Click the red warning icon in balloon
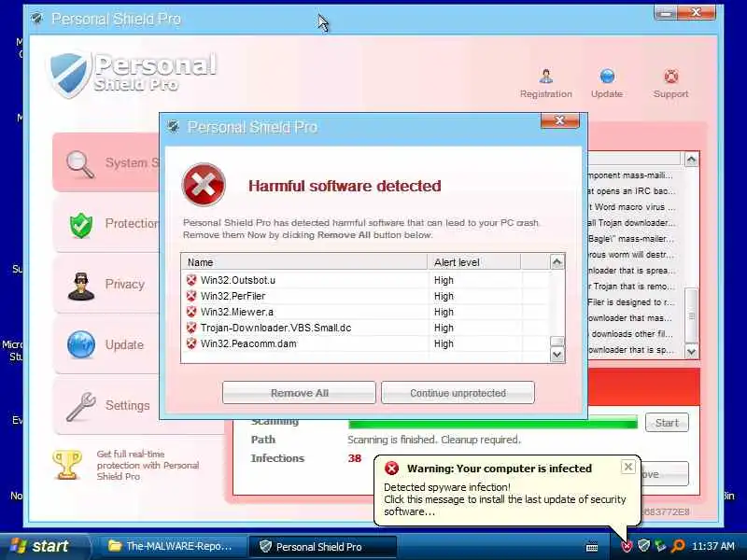 tap(391, 469)
